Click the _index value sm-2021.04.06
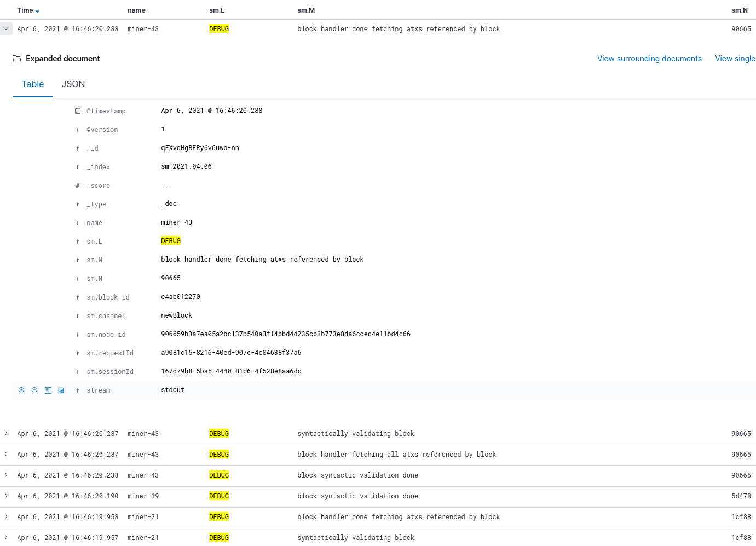The width and height of the screenshot is (756, 546). click(x=186, y=166)
